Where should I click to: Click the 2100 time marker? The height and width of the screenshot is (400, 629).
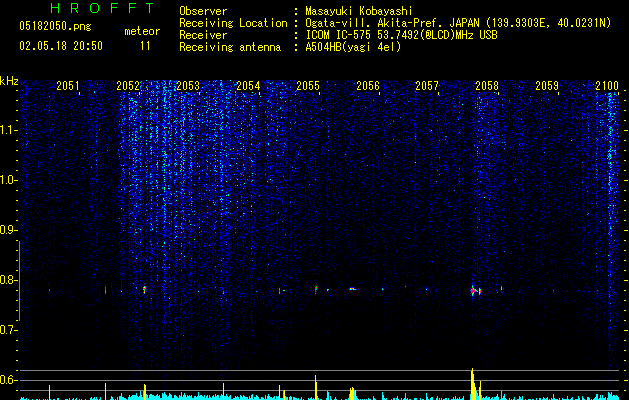(607, 85)
